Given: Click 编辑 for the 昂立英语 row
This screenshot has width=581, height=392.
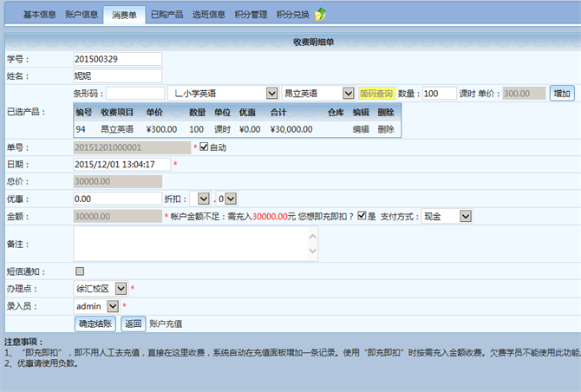Looking at the screenshot, I should point(361,129).
